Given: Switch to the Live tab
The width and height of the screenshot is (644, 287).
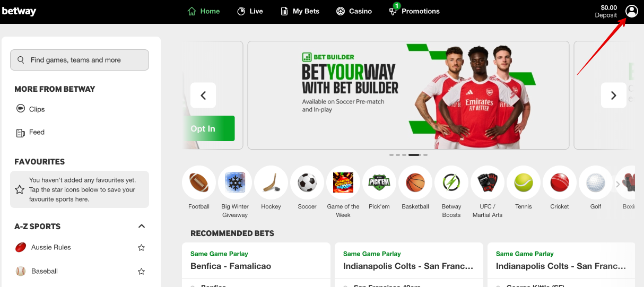Looking at the screenshot, I should pos(250,11).
